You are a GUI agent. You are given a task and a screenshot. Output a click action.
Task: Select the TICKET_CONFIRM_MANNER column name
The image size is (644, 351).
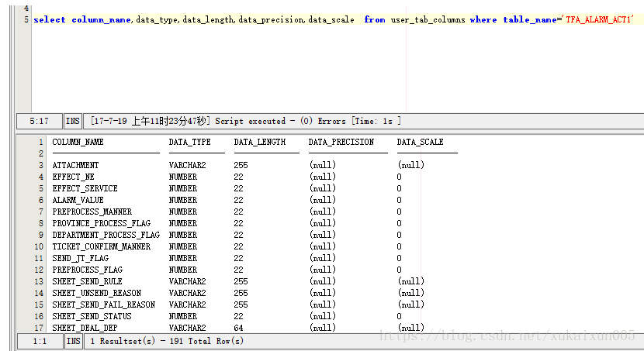click(101, 246)
